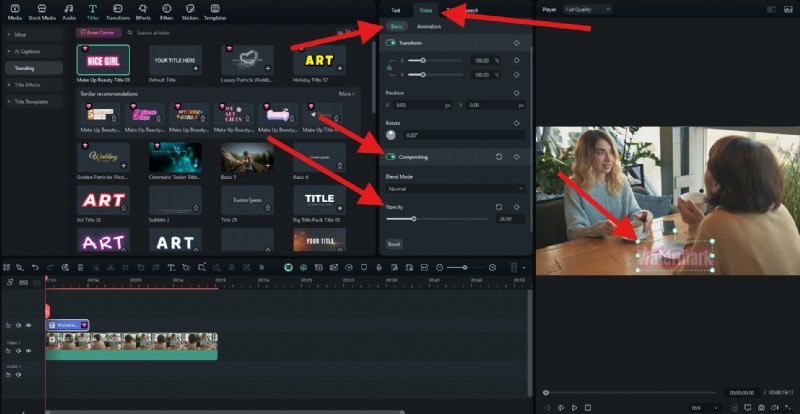Toggle the Transform switch
The image size is (800, 414).
(391, 43)
